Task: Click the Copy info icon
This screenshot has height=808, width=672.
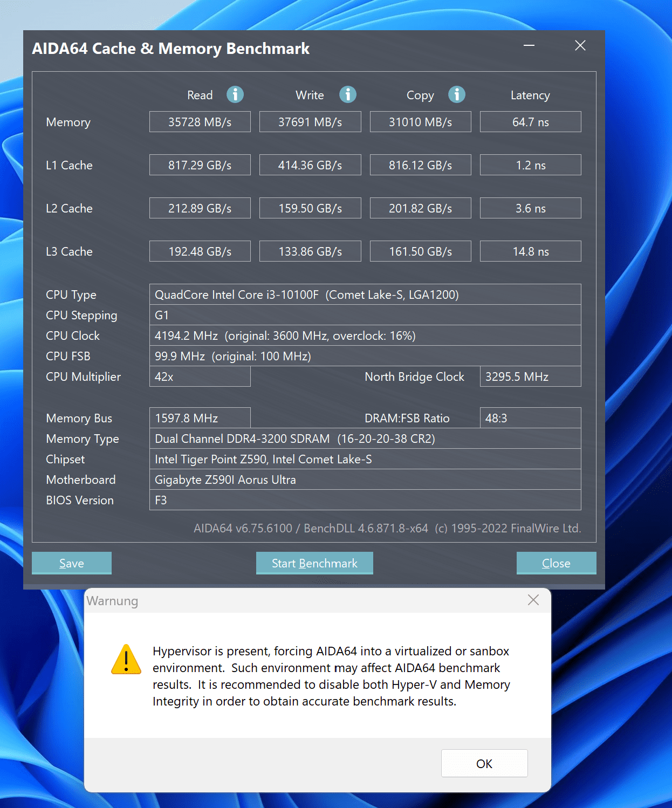Action: point(456,94)
